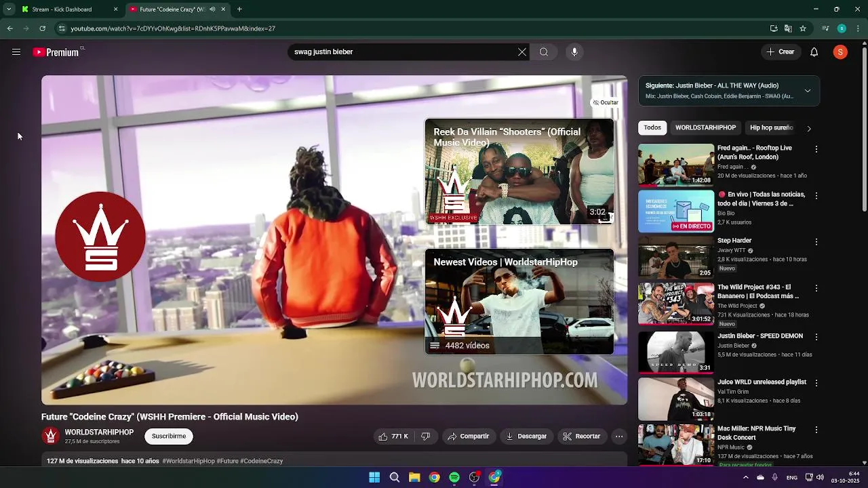Hide end screen cards with Ocultar
Screen dimensions: 868x488
pyautogui.click(x=606, y=103)
